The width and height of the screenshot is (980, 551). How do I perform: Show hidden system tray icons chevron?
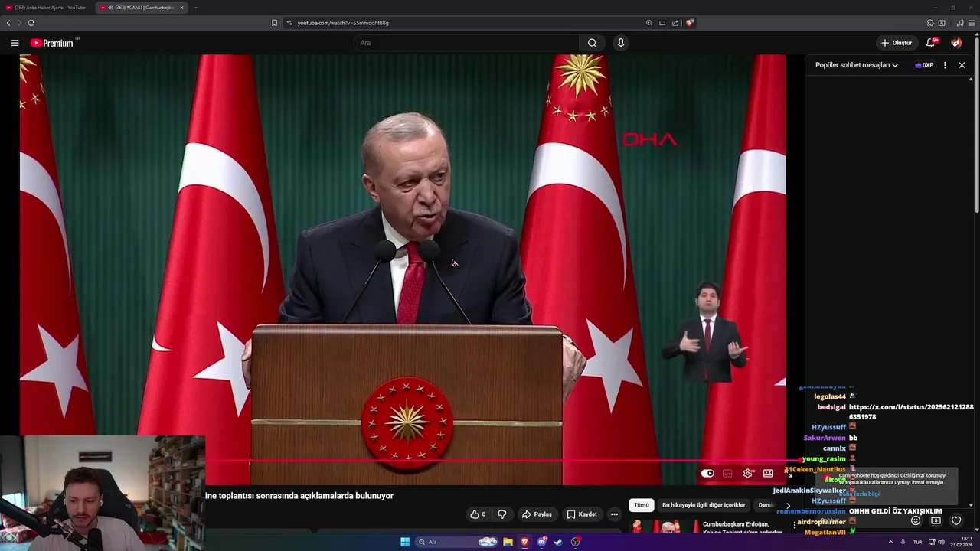pyautogui.click(x=890, y=542)
